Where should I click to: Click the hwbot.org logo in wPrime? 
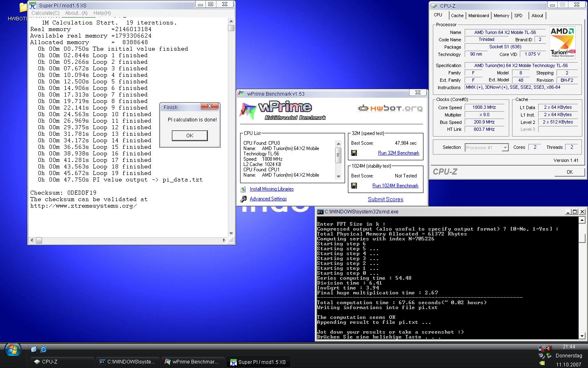(x=390, y=108)
